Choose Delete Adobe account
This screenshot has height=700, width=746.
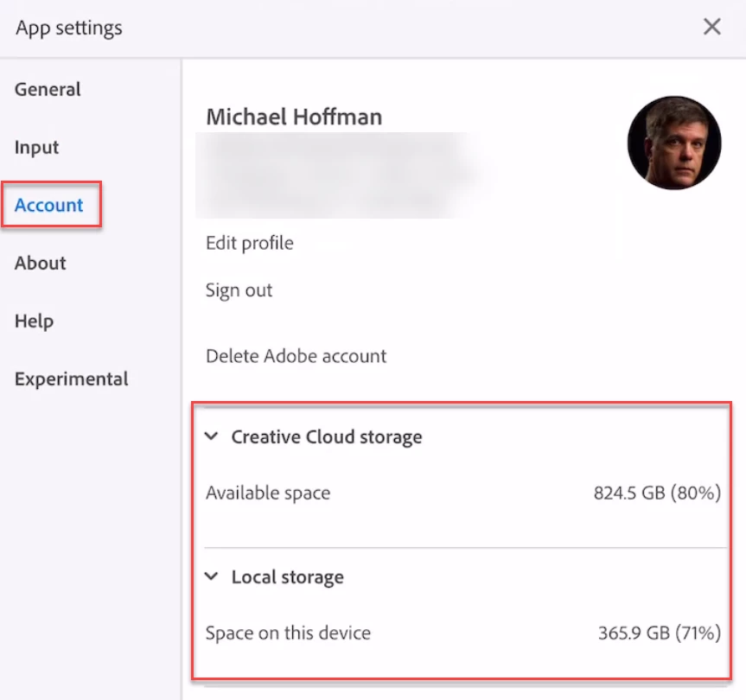(x=296, y=356)
